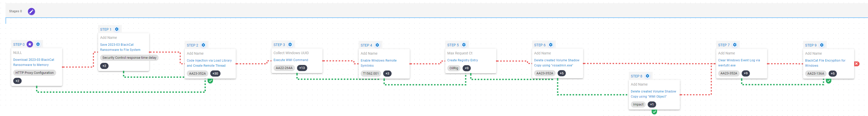
Task: Select the HTTP Proxy Configuration tag
Action: tap(34, 73)
